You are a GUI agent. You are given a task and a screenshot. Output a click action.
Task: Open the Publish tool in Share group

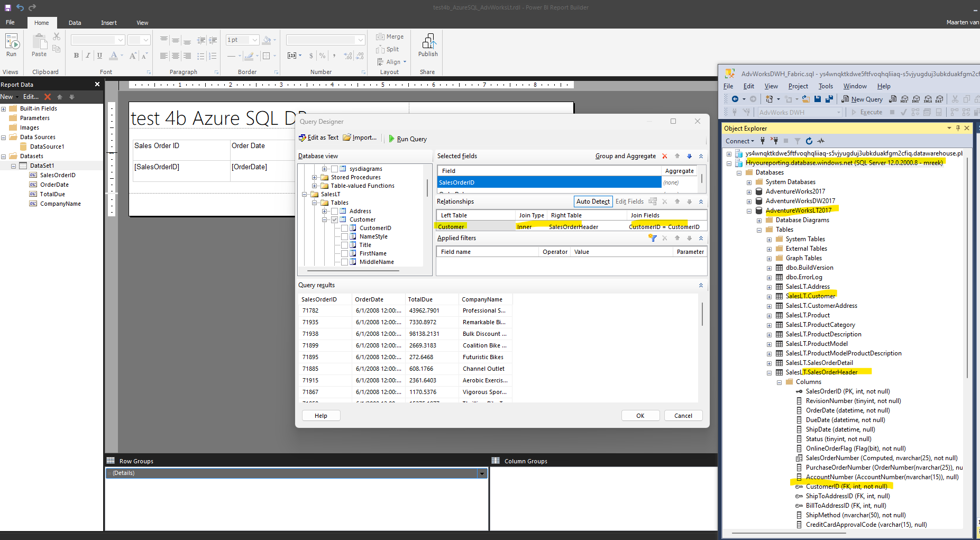428,47
